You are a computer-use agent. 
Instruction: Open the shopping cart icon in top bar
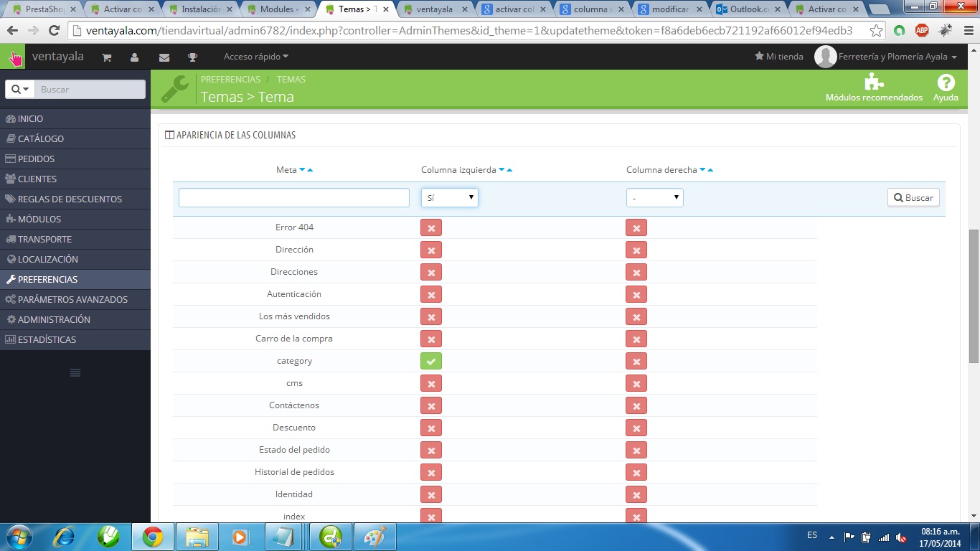[x=107, y=57]
